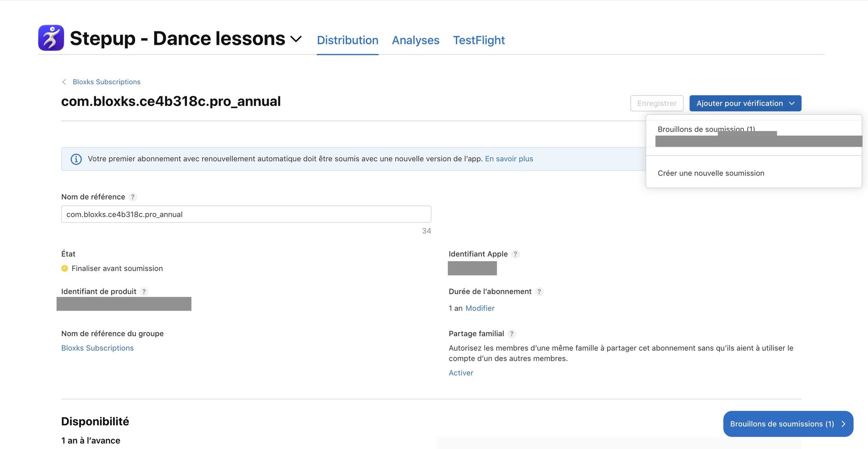This screenshot has width=868, height=449.
Task: Select Brouillons de soumission (1) menu entry
Action: pos(706,129)
